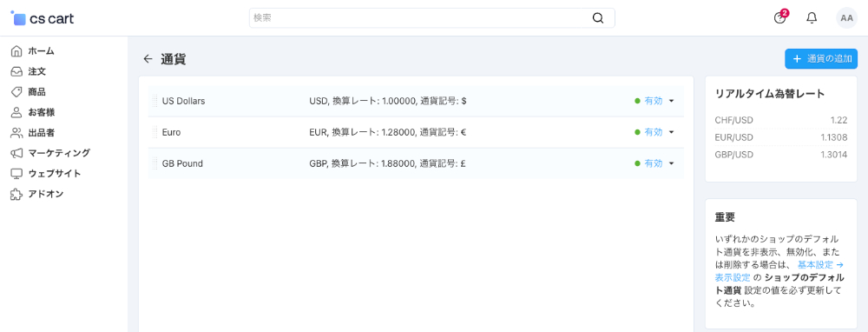Click the マーケティング megaphone icon
This screenshot has height=332, width=868.
point(16,153)
